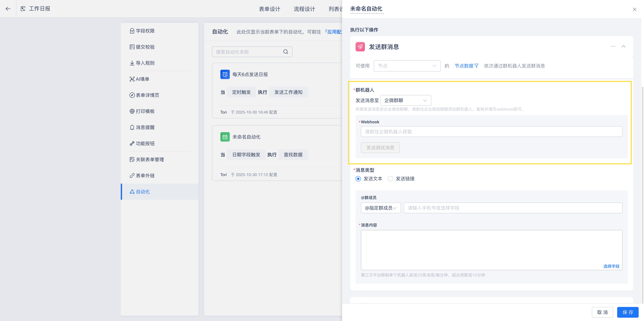
Task: Click the filter icon next to 节点数据
Action: (476, 66)
